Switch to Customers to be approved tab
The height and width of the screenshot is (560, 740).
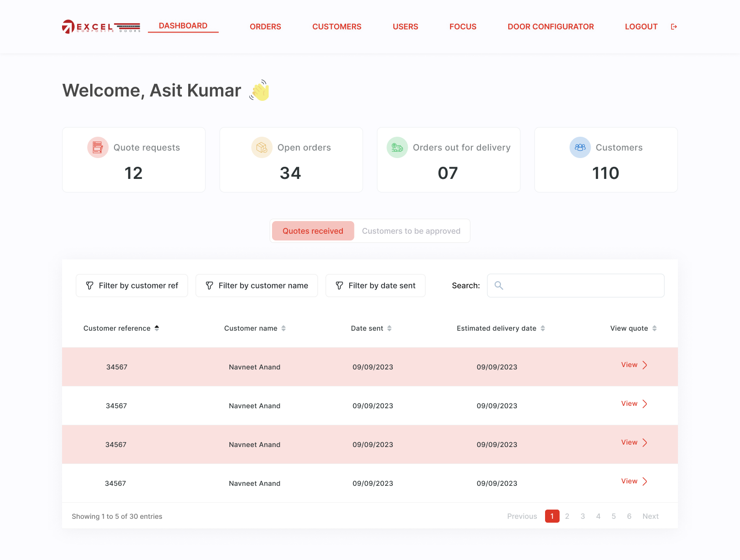coord(411,231)
